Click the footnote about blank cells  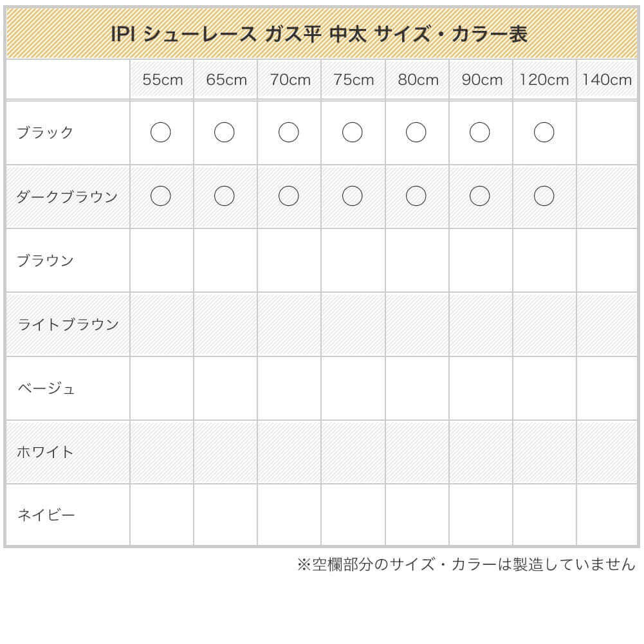(466, 565)
